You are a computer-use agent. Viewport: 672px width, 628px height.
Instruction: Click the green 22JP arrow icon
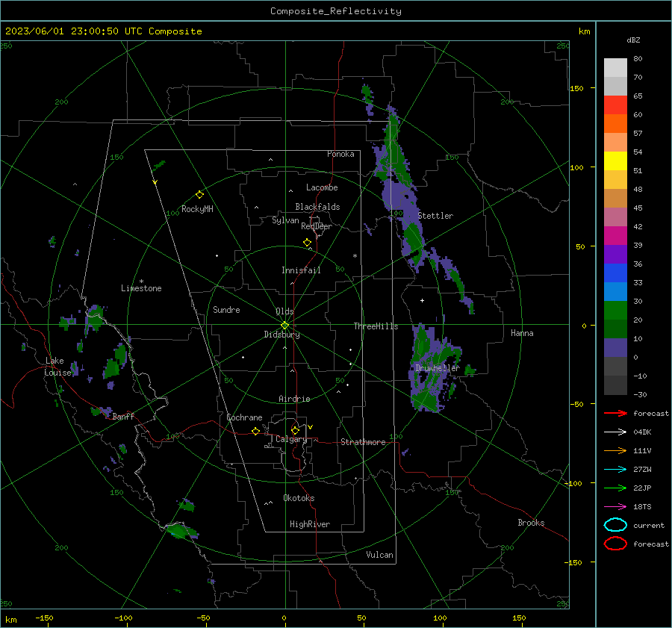615,488
